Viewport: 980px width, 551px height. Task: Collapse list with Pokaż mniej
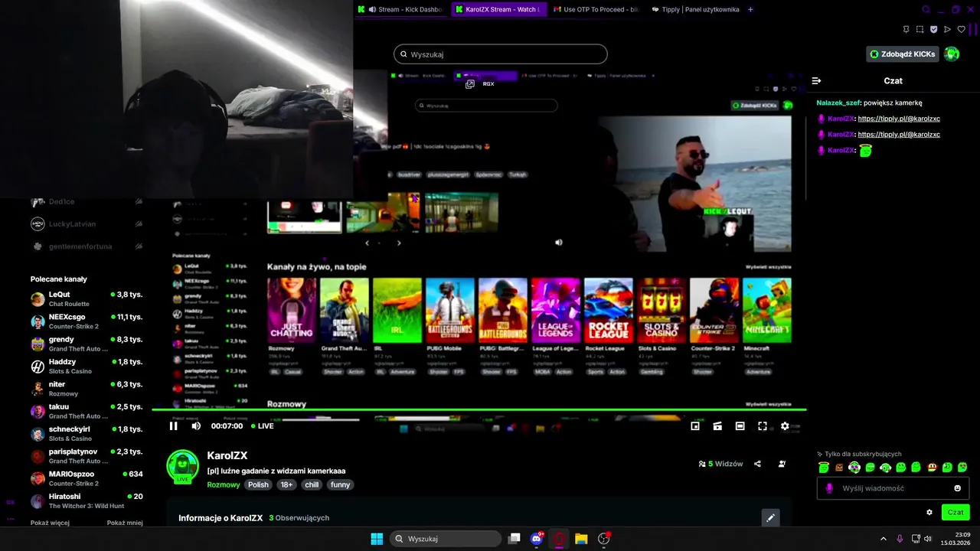tap(125, 523)
